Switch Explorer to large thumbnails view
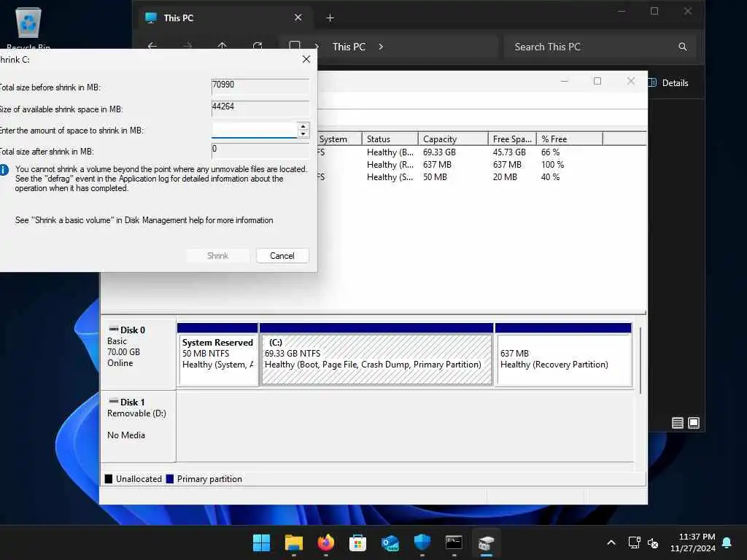The height and width of the screenshot is (560, 747). (694, 423)
